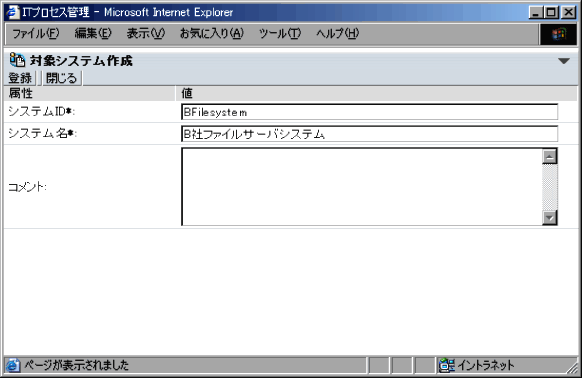Image resolution: width=582 pixels, height=378 pixels.
Task: Open the ファイル(F) menu
Action: point(35,34)
